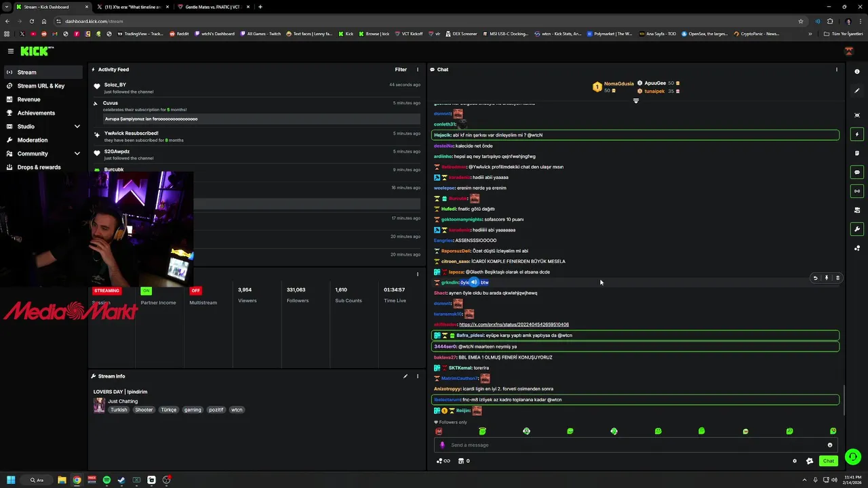Image resolution: width=868 pixels, height=488 pixels.
Task: Select the gaming tag
Action: (x=193, y=410)
